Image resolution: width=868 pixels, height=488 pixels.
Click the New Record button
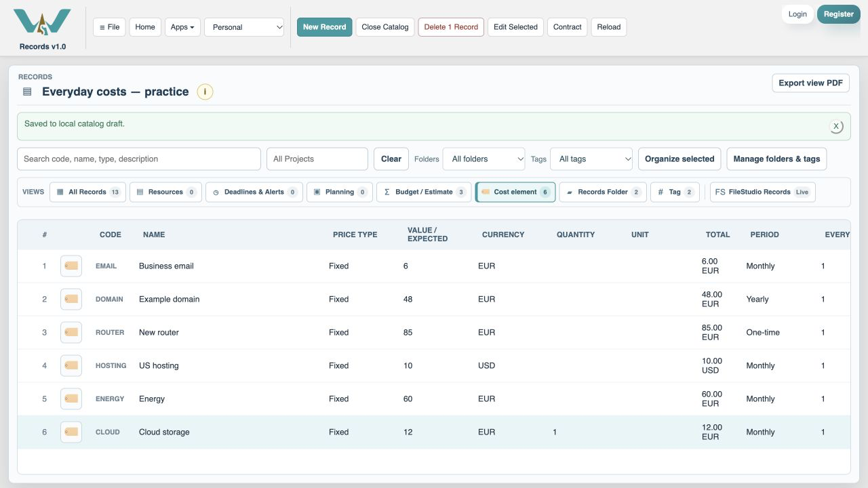pyautogui.click(x=325, y=27)
